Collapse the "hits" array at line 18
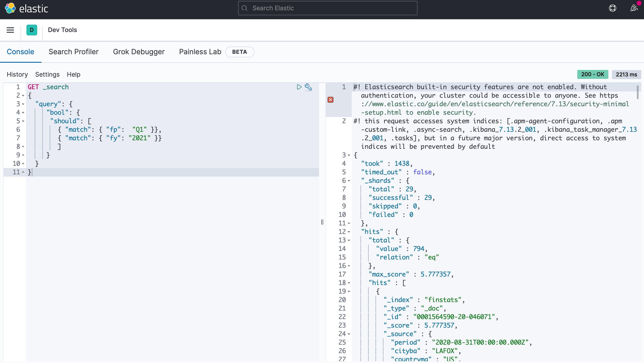644x363 pixels. pos(349,283)
